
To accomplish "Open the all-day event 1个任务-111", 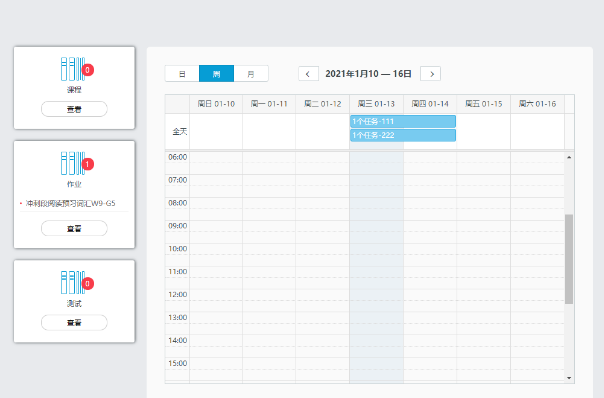I will pos(403,121).
